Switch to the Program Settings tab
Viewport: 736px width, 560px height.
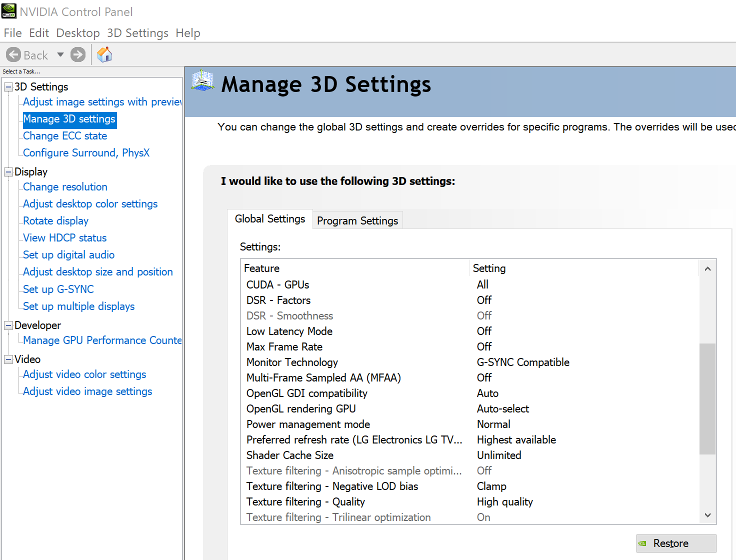[x=357, y=220]
